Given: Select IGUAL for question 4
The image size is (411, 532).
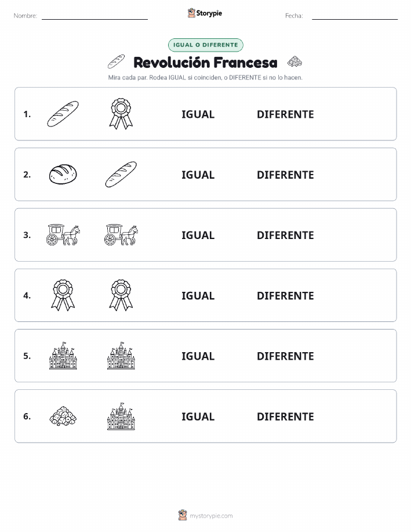Looking at the screenshot, I should pyautogui.click(x=198, y=295).
